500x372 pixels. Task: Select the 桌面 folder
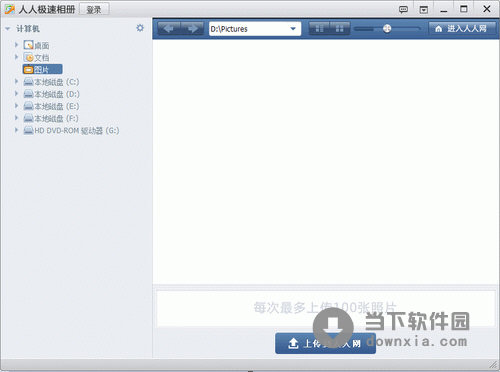(37, 45)
